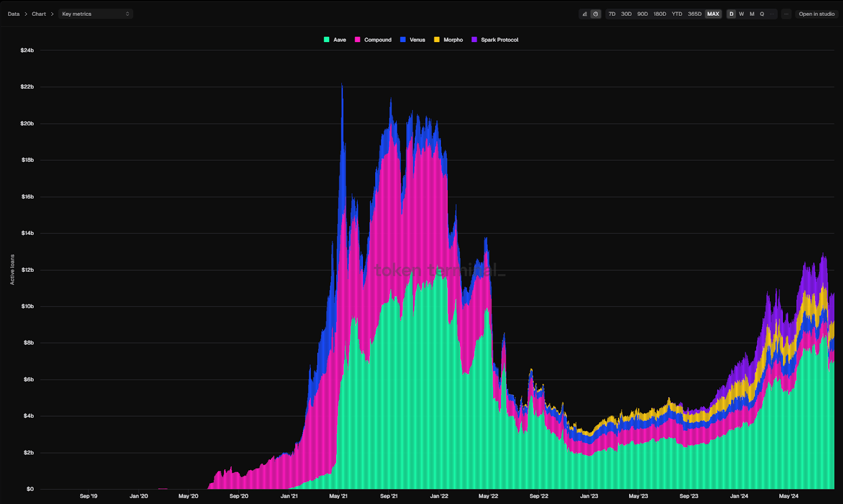
Task: Toggle the Aave legend color marker
Action: (326, 39)
